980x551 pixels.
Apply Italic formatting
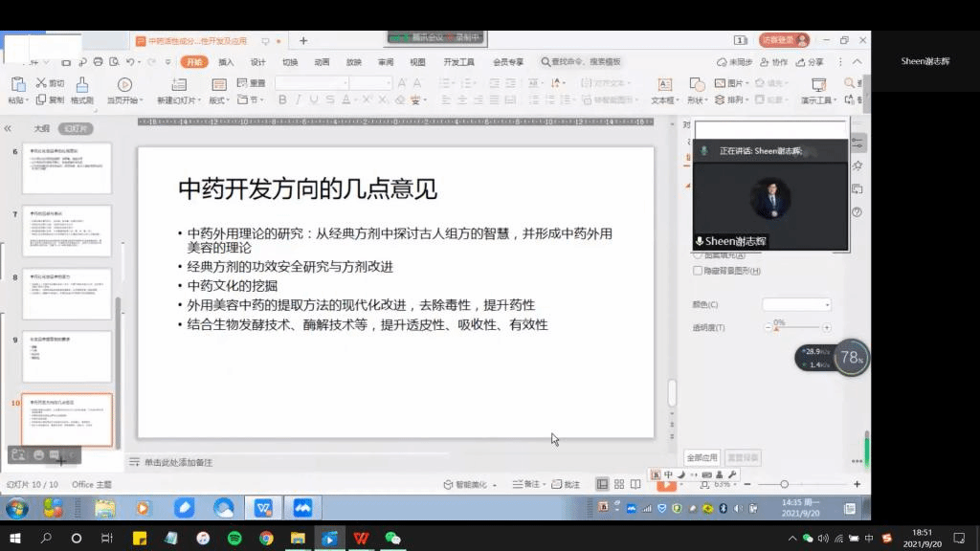click(x=299, y=99)
